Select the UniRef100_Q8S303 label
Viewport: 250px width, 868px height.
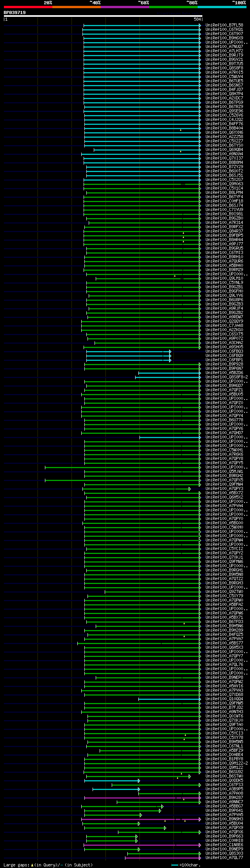coord(224,854)
